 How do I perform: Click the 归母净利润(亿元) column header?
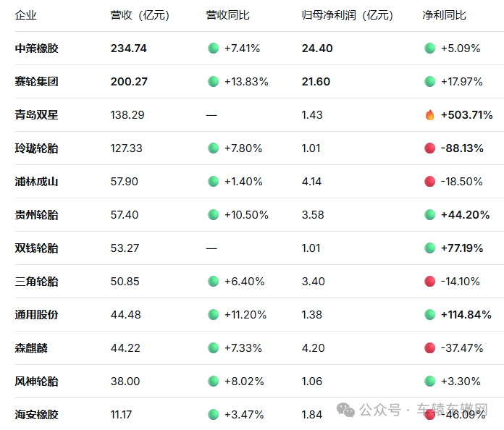pos(347,15)
